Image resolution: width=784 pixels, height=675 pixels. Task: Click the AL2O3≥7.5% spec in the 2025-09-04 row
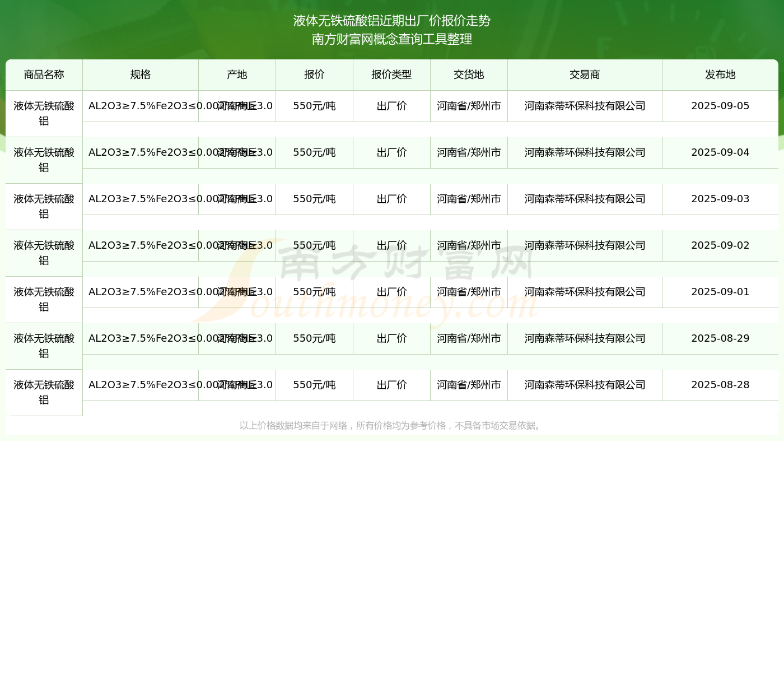tap(141, 152)
